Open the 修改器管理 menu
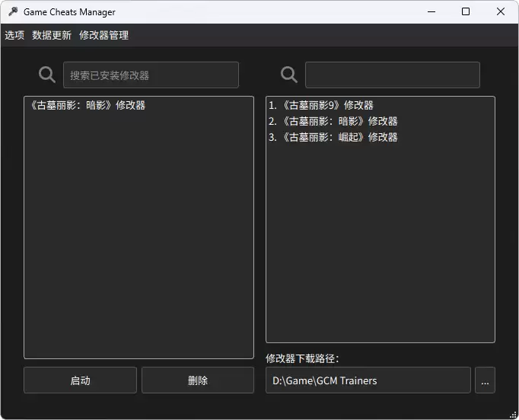Image resolution: width=519 pixels, height=420 pixels. [103, 35]
